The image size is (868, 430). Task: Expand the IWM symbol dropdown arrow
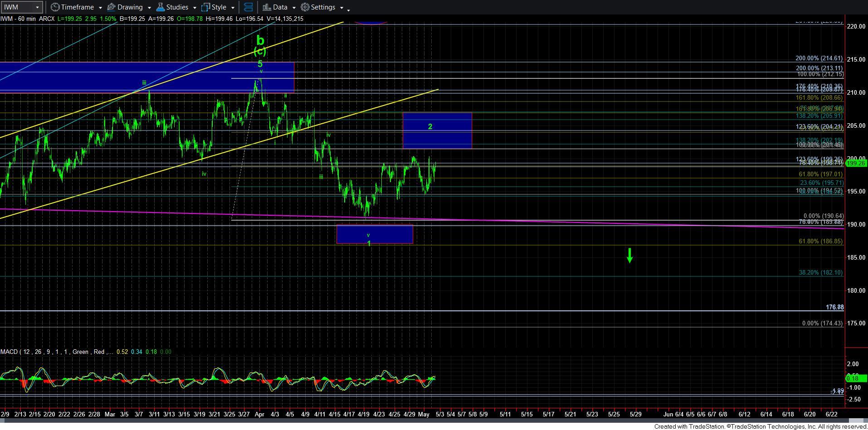pos(38,7)
